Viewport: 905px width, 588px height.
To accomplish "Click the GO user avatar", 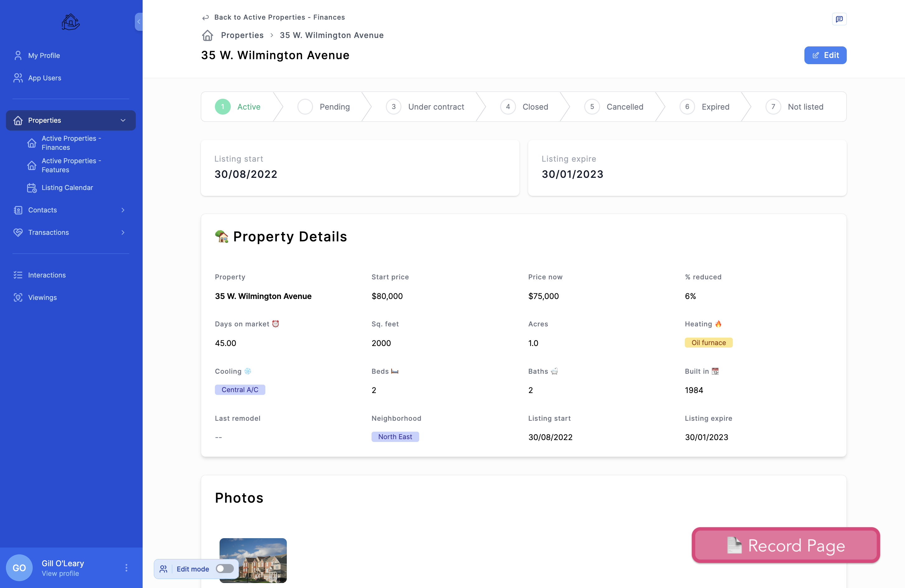I will pyautogui.click(x=19, y=567).
